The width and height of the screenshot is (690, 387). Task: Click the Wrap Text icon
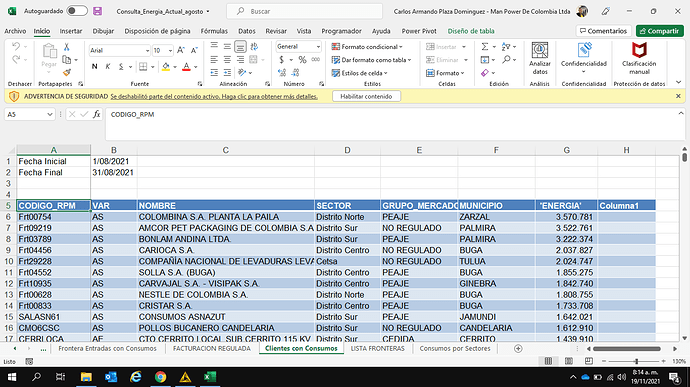tap(254, 46)
